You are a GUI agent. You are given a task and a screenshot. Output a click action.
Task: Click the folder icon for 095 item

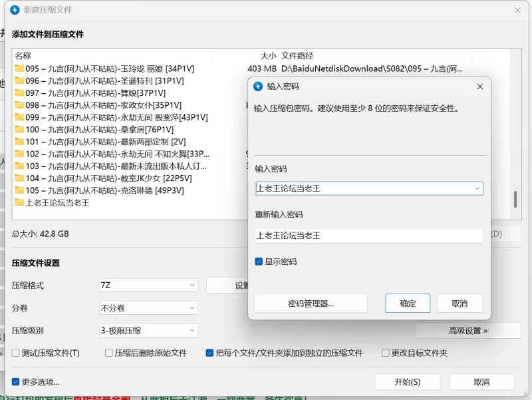click(19, 69)
